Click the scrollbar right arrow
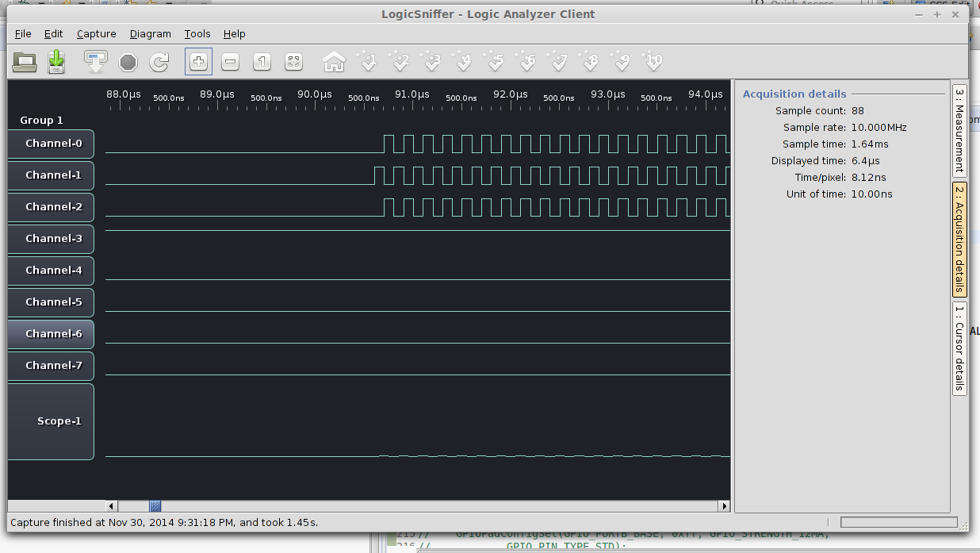 pyautogui.click(x=724, y=506)
